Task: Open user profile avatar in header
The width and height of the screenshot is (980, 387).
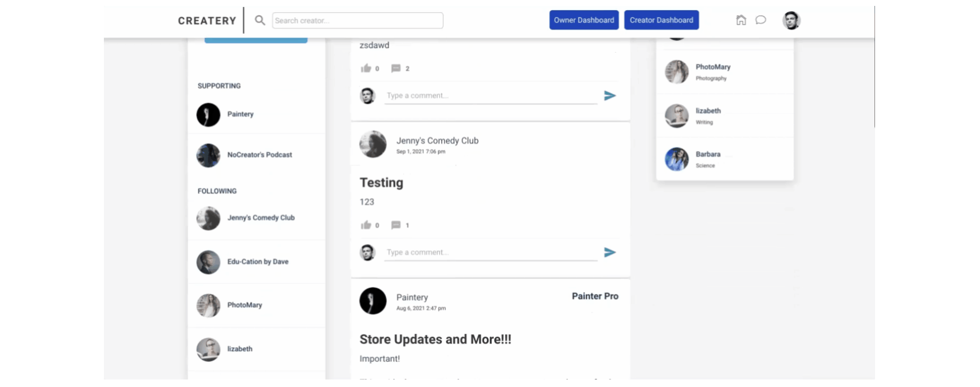Action: 791,20
